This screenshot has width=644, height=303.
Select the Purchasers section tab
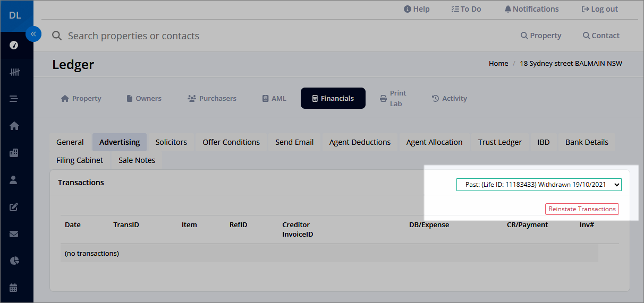click(212, 98)
